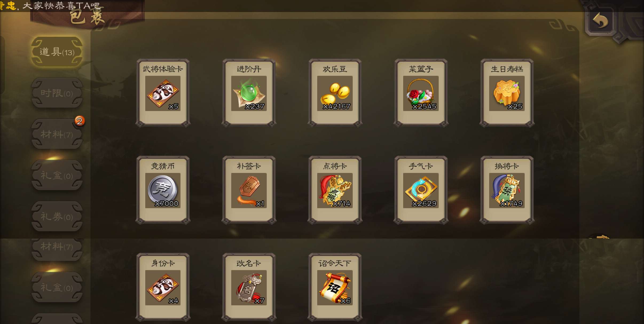Select the 手气卡 item
644x324 pixels.
(421, 190)
